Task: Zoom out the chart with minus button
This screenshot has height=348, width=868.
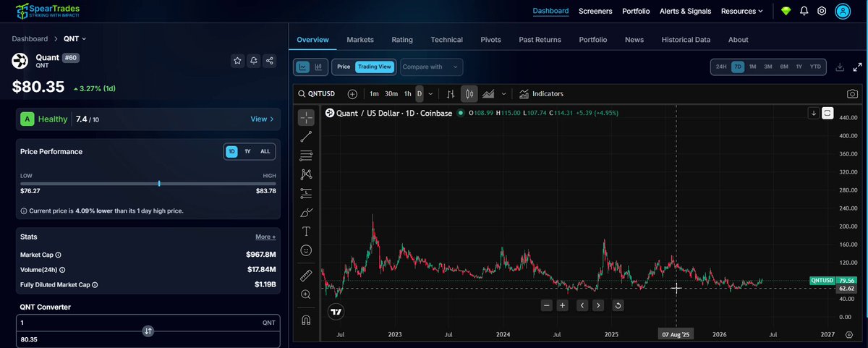Action: [546, 305]
